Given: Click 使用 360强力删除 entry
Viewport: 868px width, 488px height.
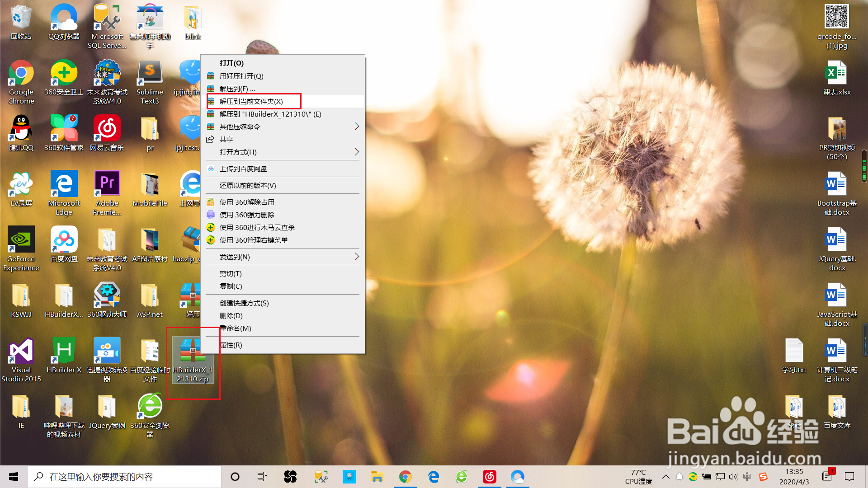Looking at the screenshot, I should pyautogui.click(x=247, y=215).
